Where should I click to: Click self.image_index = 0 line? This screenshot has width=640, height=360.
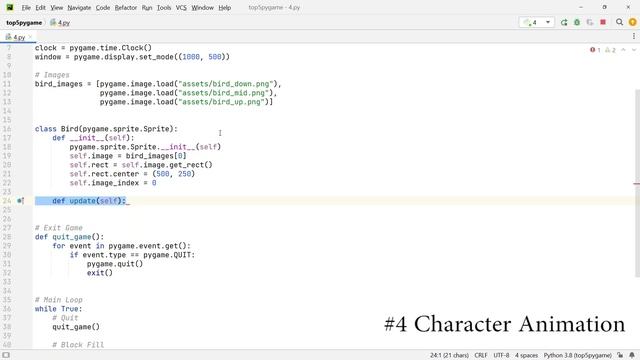click(113, 183)
